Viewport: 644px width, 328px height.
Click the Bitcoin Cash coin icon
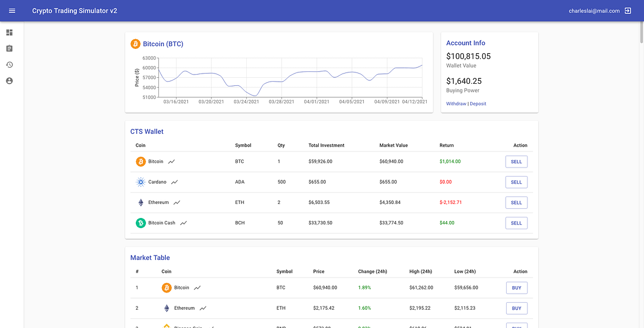pos(140,222)
